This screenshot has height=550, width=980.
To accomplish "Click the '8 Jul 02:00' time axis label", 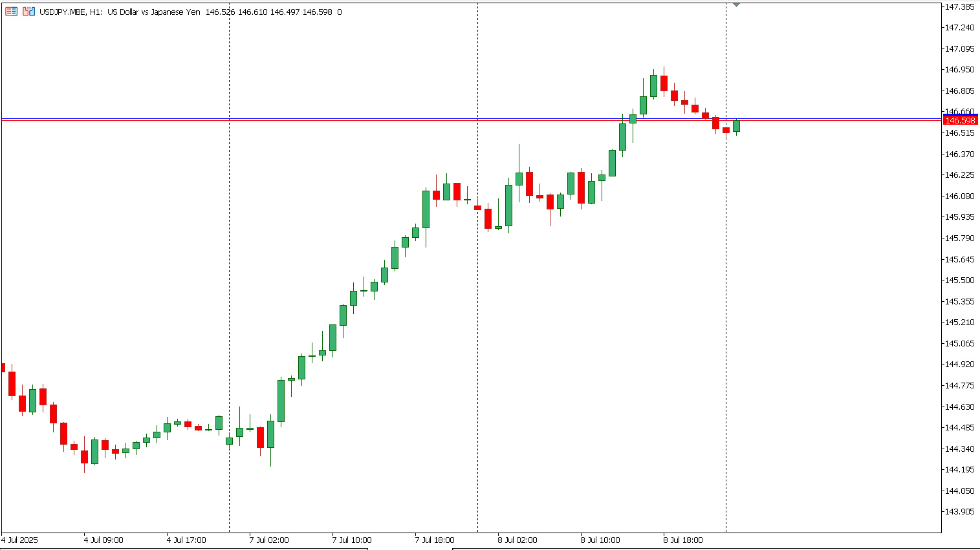I will (x=517, y=540).
